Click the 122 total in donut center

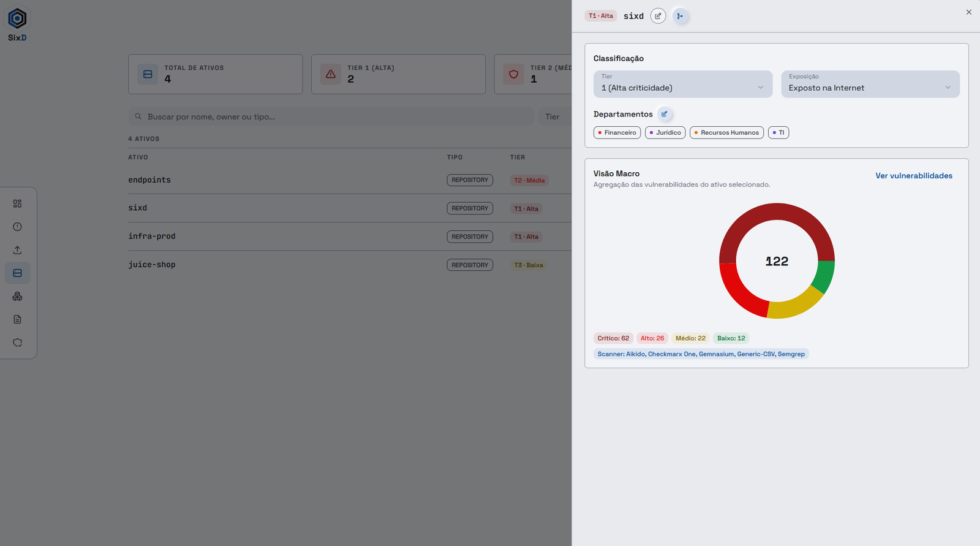tap(777, 261)
